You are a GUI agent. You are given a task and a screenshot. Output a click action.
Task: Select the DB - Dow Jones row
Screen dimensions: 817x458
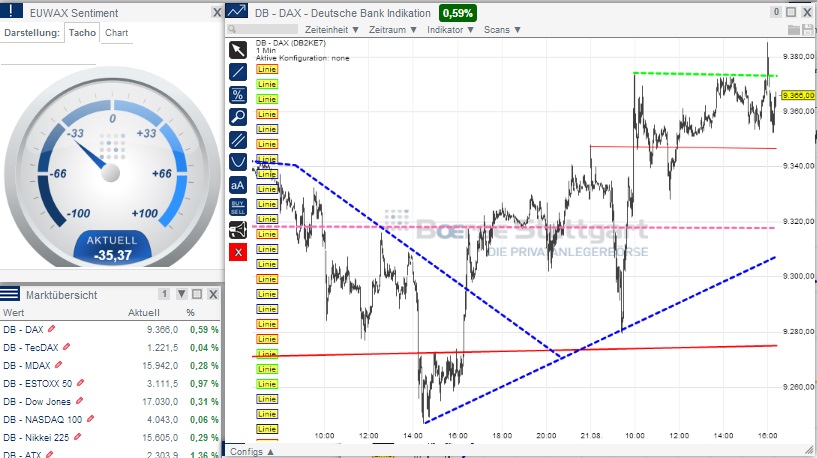point(110,401)
